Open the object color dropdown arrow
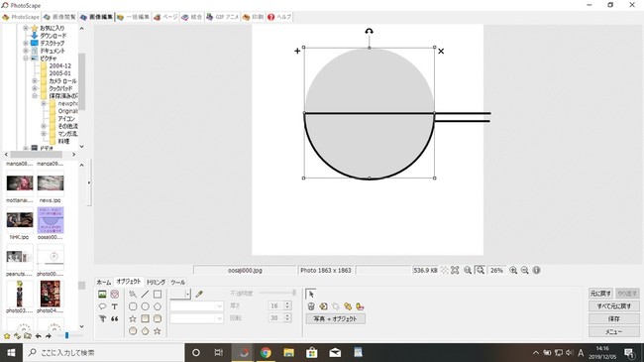Screen dimensions: 644x362 [x=187, y=294]
